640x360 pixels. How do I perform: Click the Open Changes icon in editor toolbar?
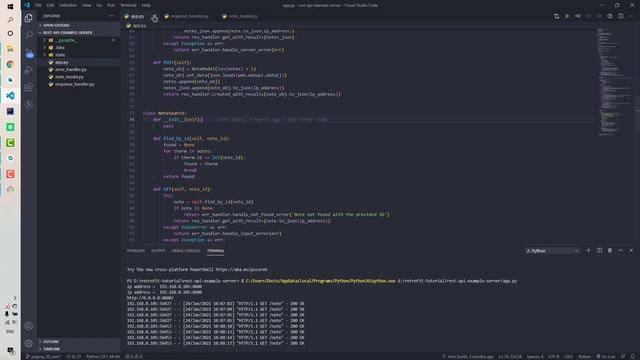(556, 16)
